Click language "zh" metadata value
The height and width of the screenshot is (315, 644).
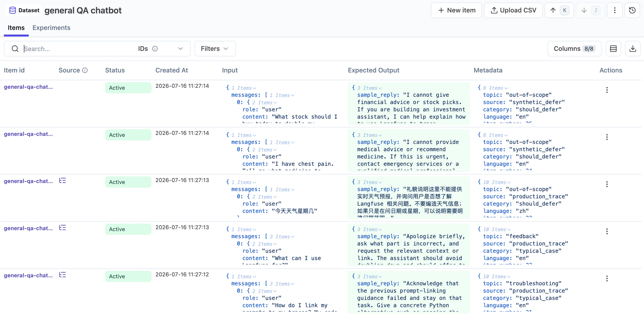click(522, 211)
